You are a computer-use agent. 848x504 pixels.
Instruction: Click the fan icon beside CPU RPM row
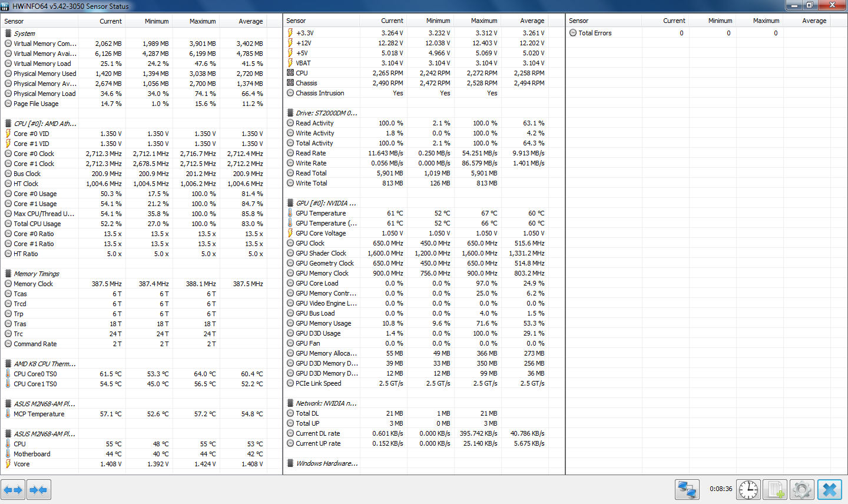(290, 73)
